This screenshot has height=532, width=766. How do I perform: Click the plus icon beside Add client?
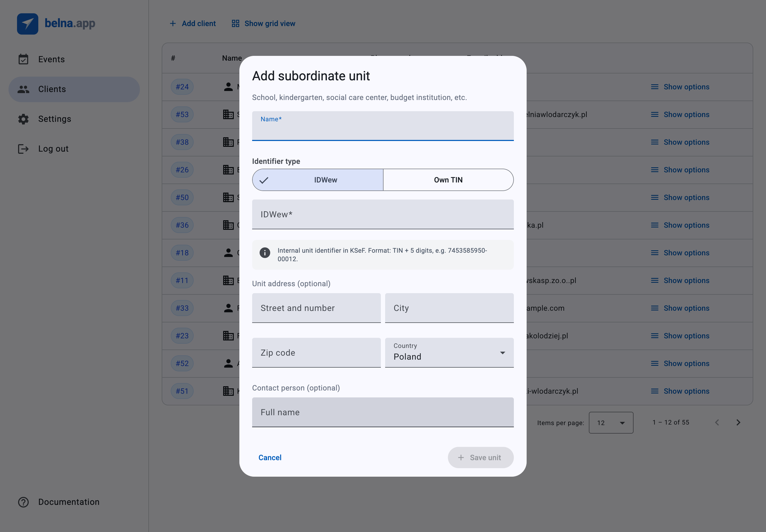(x=173, y=23)
